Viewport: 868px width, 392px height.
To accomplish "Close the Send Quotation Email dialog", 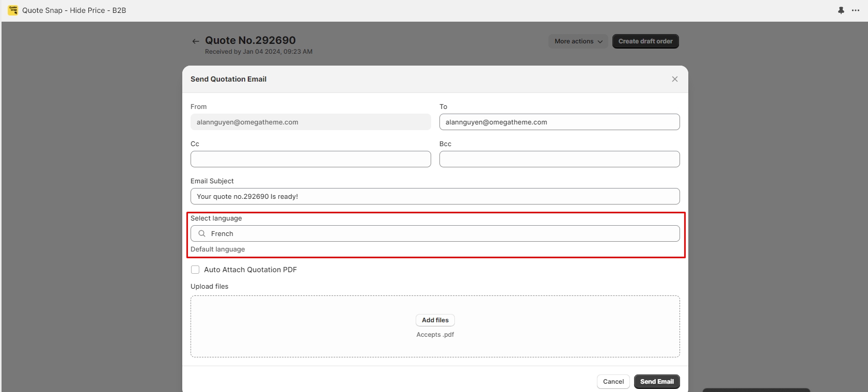I will point(674,79).
